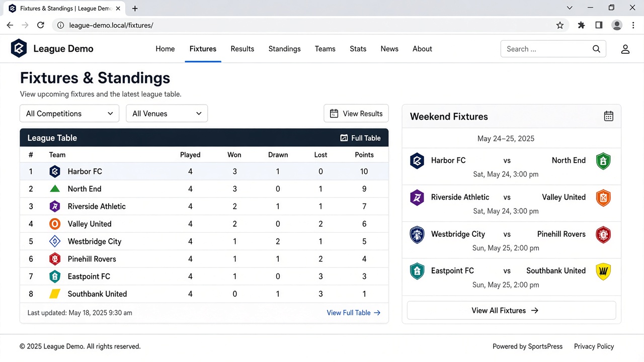Click Valley United orange shield in fixtures
Image resolution: width=644 pixels, height=362 pixels.
[x=603, y=198]
